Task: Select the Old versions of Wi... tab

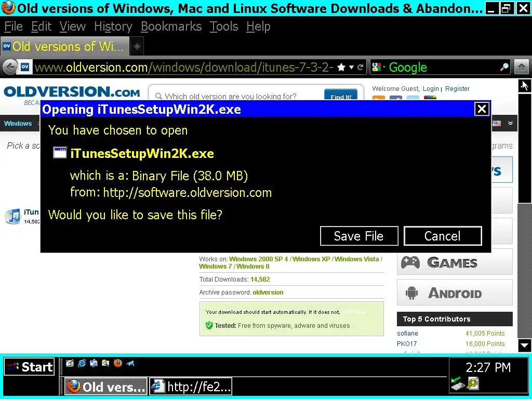Action: point(64,46)
